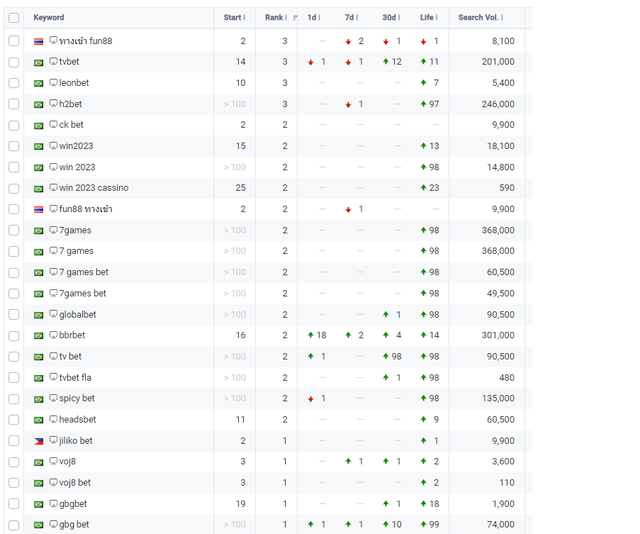Viewport: 640px width, 534px height.
Task: Open the SERP icon for gbgbet
Action: pyautogui.click(x=53, y=503)
